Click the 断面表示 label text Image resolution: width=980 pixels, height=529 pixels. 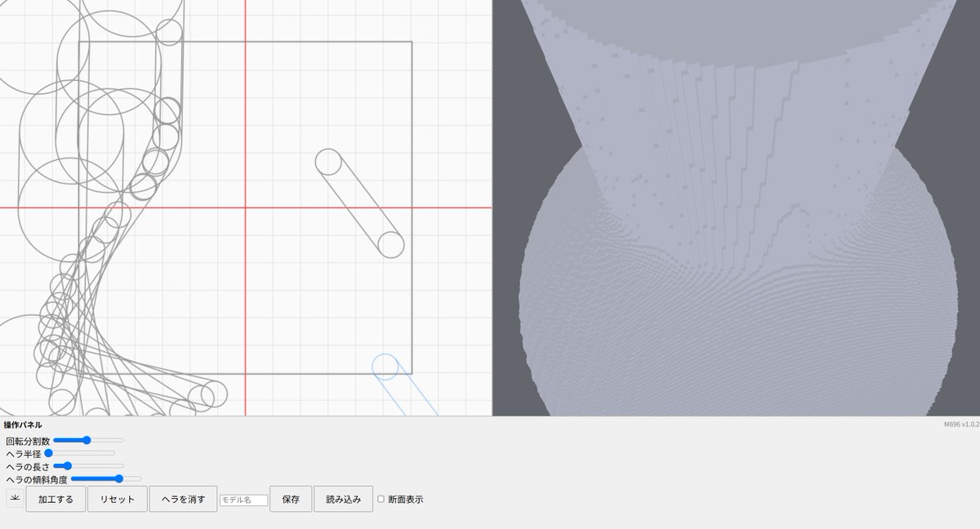pos(406,499)
